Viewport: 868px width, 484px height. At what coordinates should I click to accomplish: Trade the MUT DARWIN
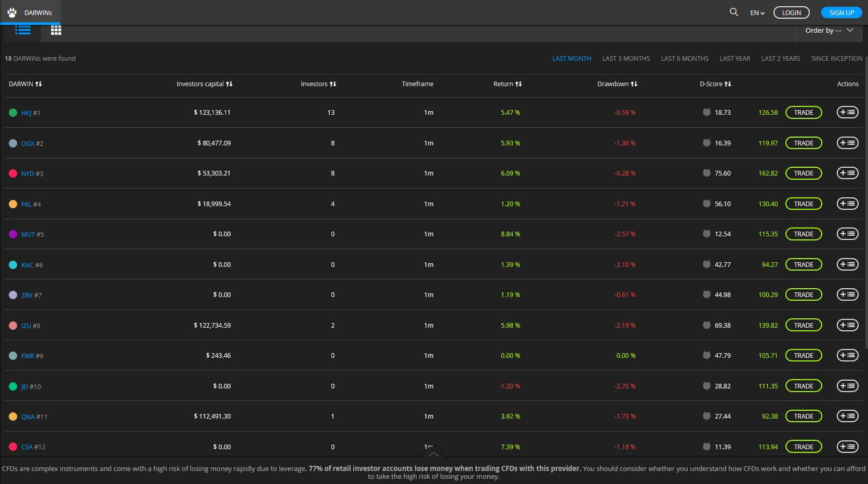click(804, 234)
